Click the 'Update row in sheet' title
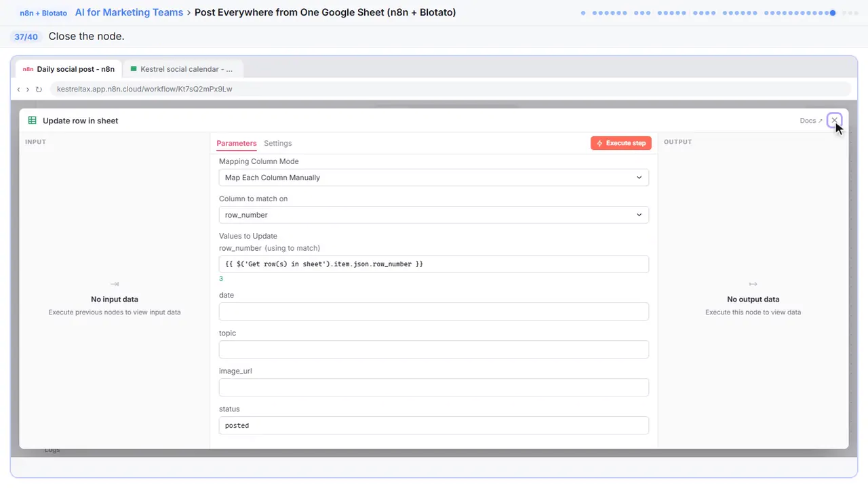The width and height of the screenshot is (868, 488). (81, 121)
